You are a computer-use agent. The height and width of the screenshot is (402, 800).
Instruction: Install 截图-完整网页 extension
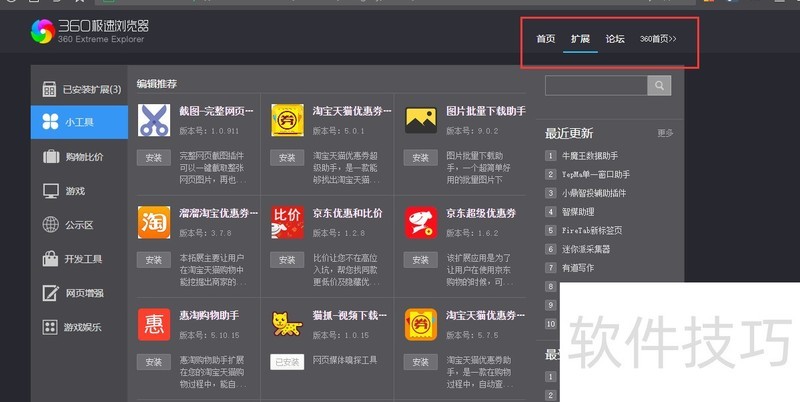(154, 158)
